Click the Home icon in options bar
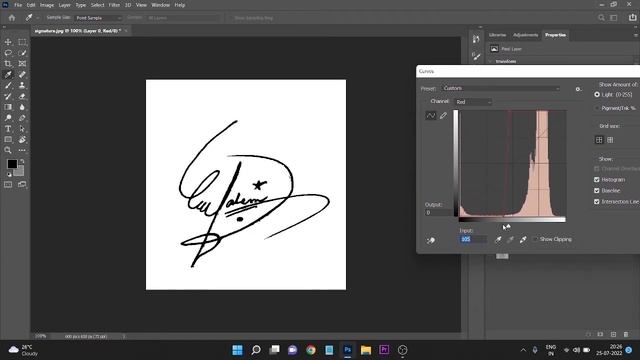 click(12, 18)
